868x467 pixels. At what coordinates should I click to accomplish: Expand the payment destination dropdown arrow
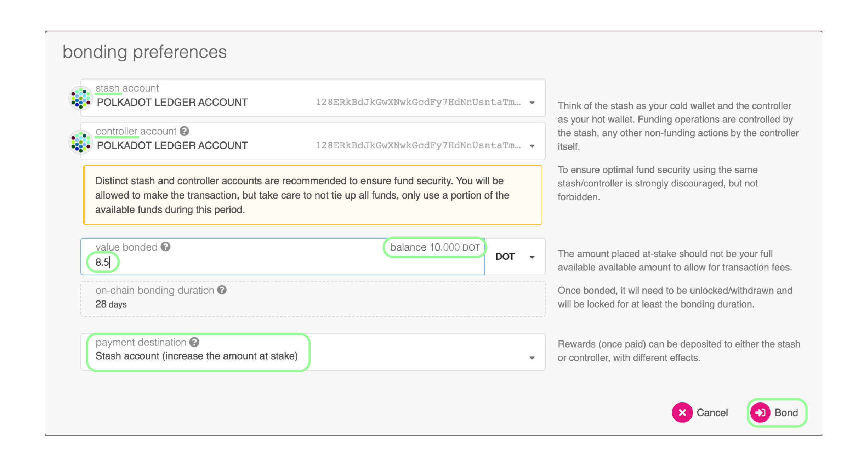click(x=532, y=358)
